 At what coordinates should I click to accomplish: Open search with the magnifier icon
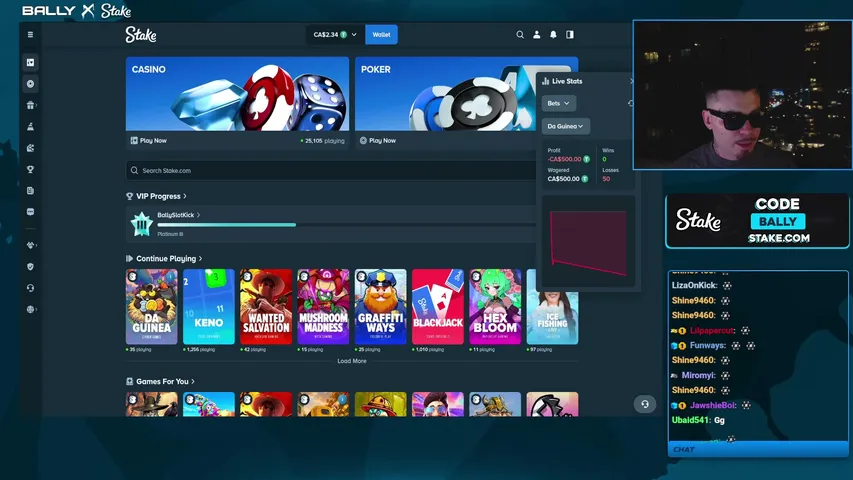click(x=520, y=34)
